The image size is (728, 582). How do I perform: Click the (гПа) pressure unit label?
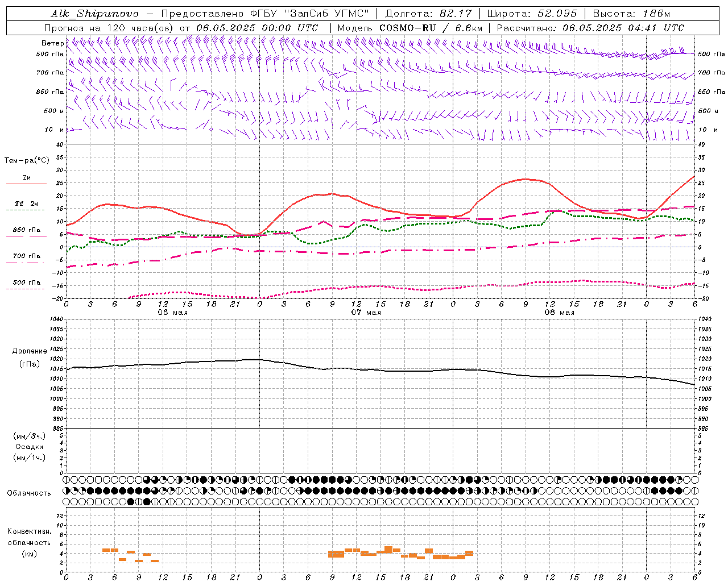coord(30,364)
